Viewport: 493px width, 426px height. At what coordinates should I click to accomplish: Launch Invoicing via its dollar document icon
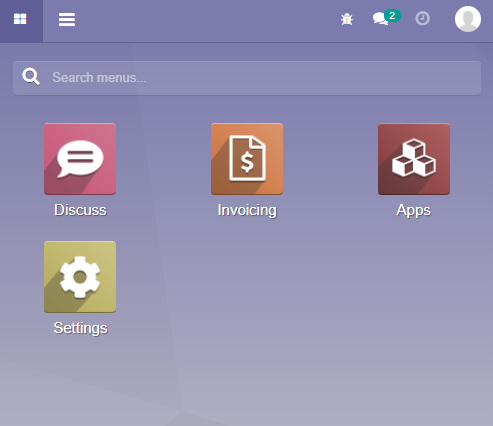click(x=247, y=159)
